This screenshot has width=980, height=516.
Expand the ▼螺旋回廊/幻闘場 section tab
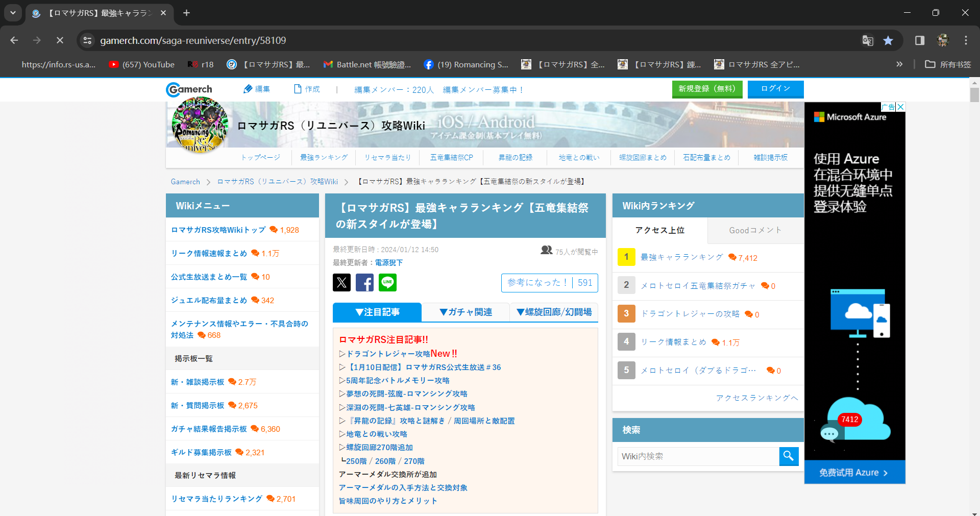(554, 312)
